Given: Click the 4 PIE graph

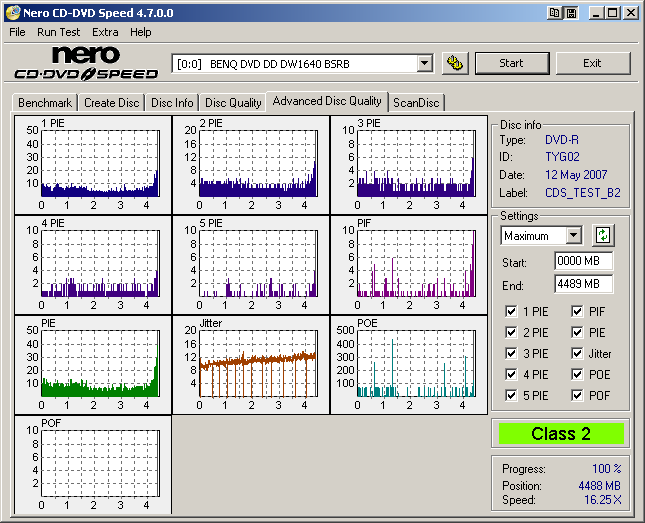Looking at the screenshot, I should pos(93,265).
